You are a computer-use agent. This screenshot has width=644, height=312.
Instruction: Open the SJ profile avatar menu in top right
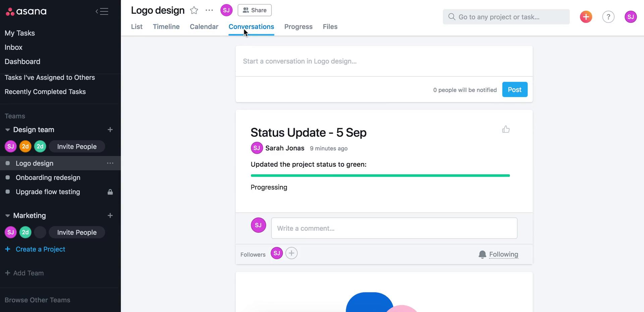[631, 17]
